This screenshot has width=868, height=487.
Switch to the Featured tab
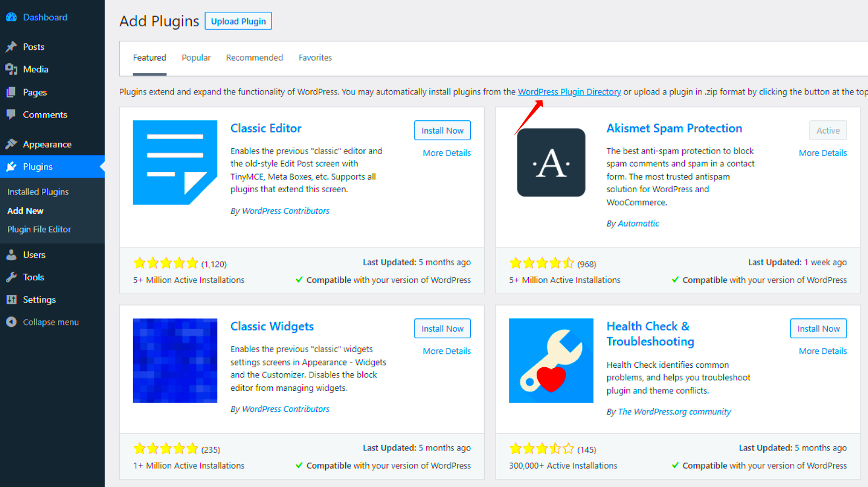[149, 57]
